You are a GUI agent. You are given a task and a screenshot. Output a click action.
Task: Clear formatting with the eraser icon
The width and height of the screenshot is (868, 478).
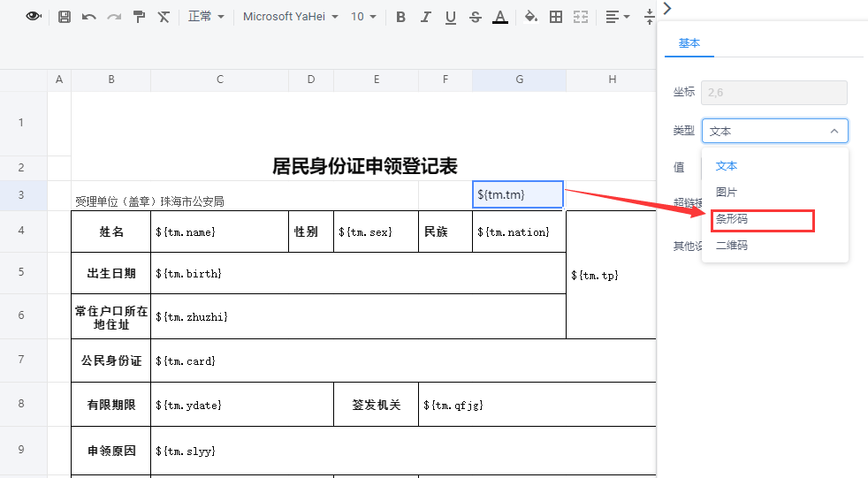point(164,17)
